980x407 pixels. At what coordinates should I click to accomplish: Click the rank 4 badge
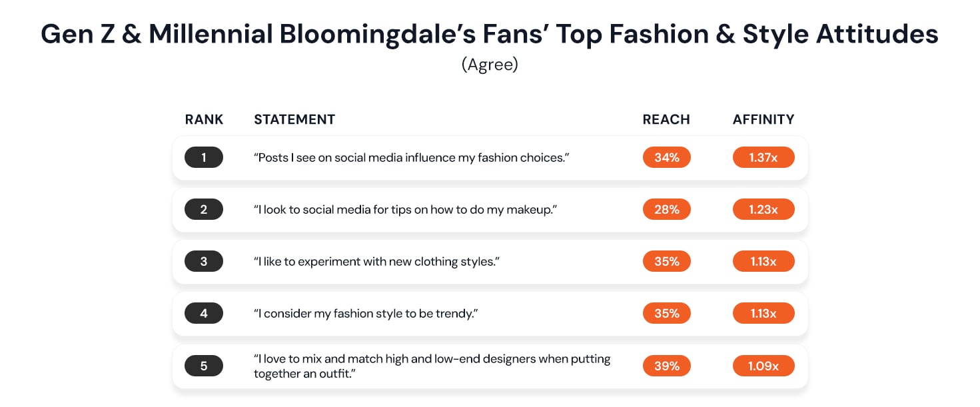click(x=203, y=314)
